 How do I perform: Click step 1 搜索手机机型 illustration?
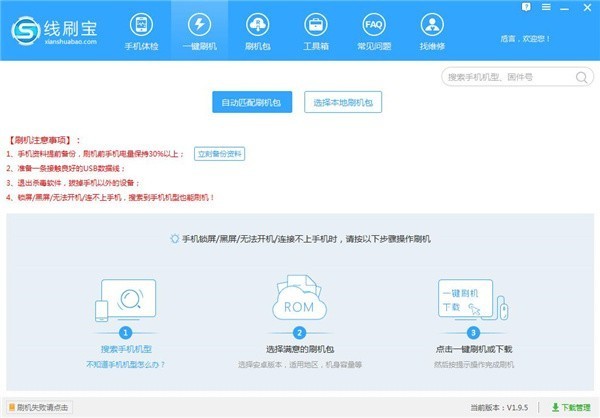[125, 298]
